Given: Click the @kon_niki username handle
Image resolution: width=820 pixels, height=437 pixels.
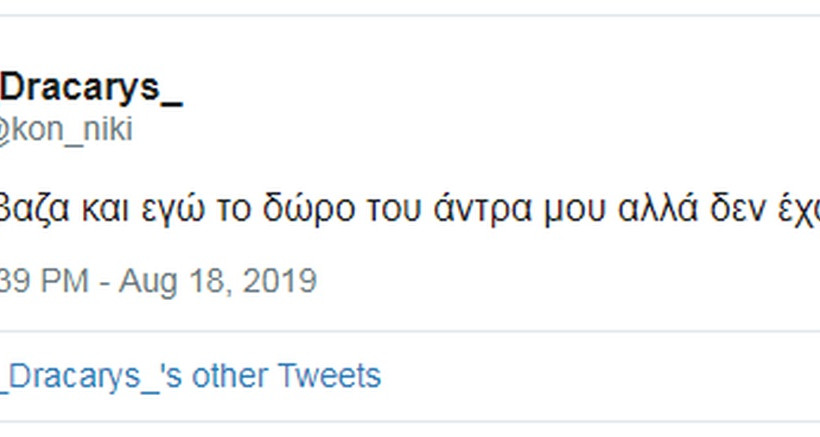Looking at the screenshot, I should [x=66, y=130].
